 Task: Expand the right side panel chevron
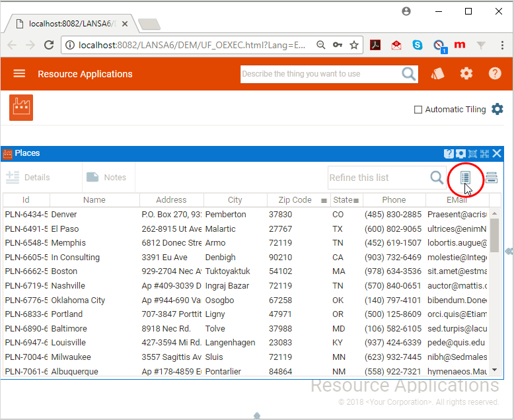[509, 252]
